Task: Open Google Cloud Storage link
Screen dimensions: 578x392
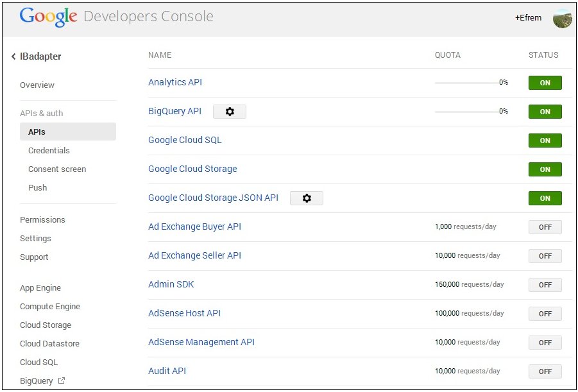Action: (x=192, y=169)
